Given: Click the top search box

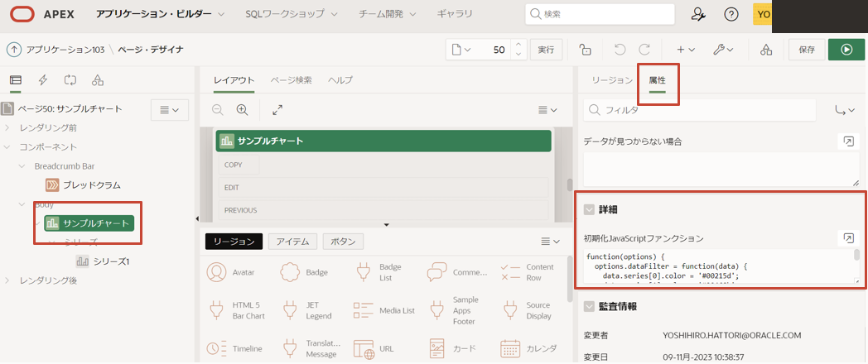Looking at the screenshot, I should tap(600, 14).
